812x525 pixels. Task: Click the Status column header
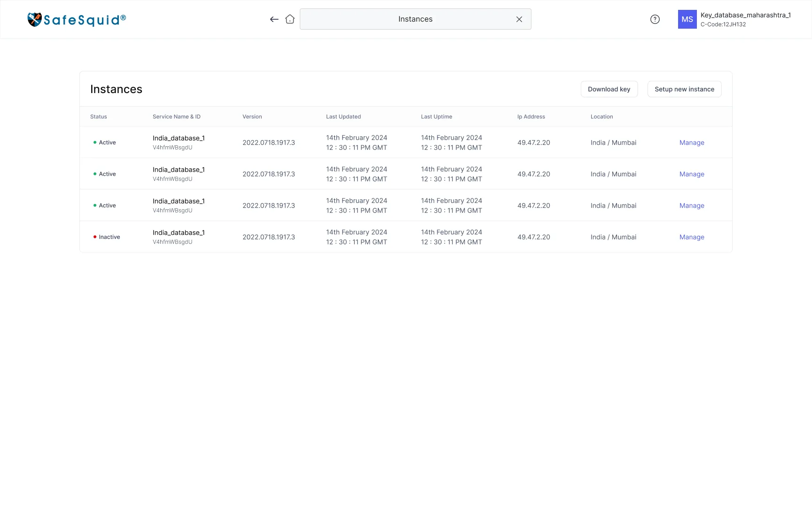click(x=99, y=117)
